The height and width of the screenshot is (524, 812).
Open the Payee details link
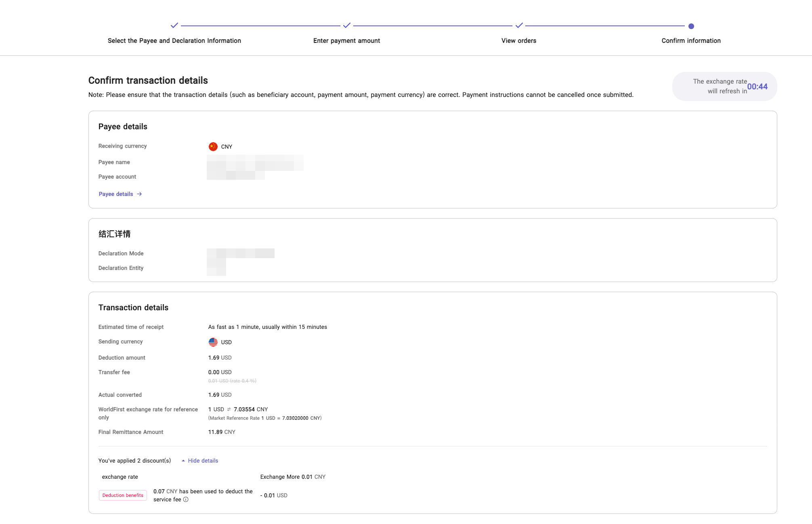pos(116,194)
